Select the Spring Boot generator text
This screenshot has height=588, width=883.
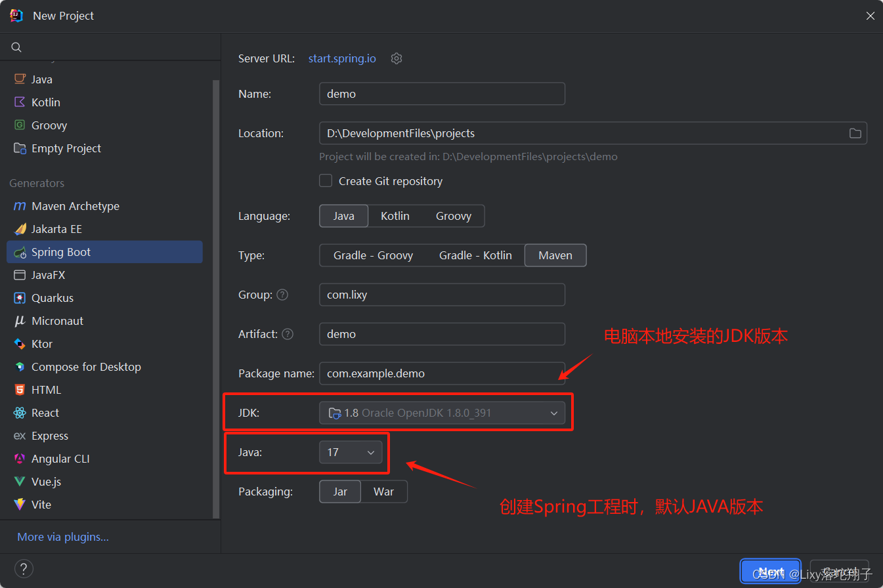[x=61, y=252]
